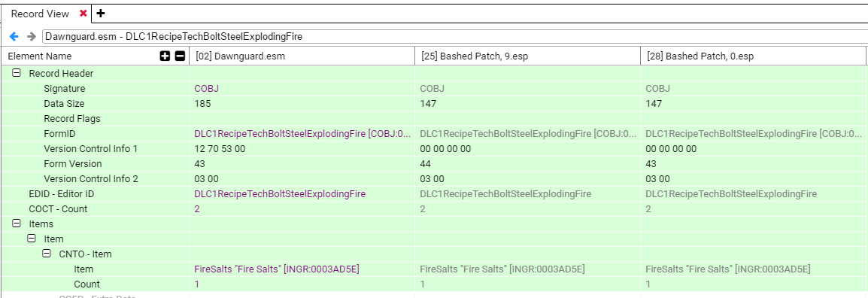This screenshot has height=298, width=868.
Task: Click Dawnguard.esm Version Control Info 2 value
Action: pyautogui.click(x=206, y=179)
